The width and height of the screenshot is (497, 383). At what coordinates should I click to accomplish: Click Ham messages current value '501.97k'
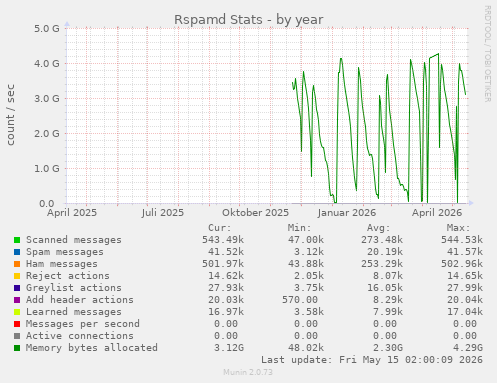pos(223,264)
